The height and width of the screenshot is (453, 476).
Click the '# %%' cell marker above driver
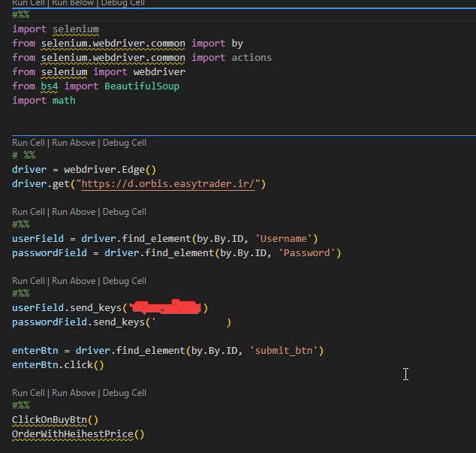[x=24, y=156]
